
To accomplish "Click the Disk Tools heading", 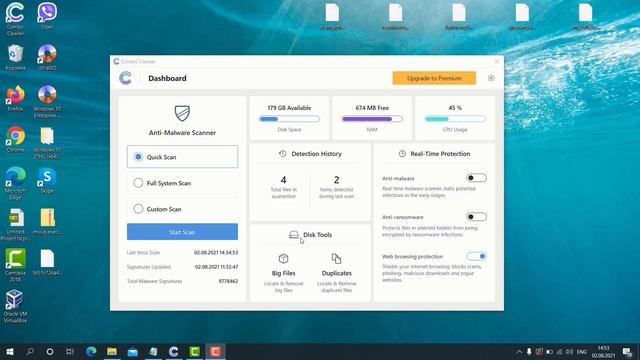I will pyautogui.click(x=317, y=235).
